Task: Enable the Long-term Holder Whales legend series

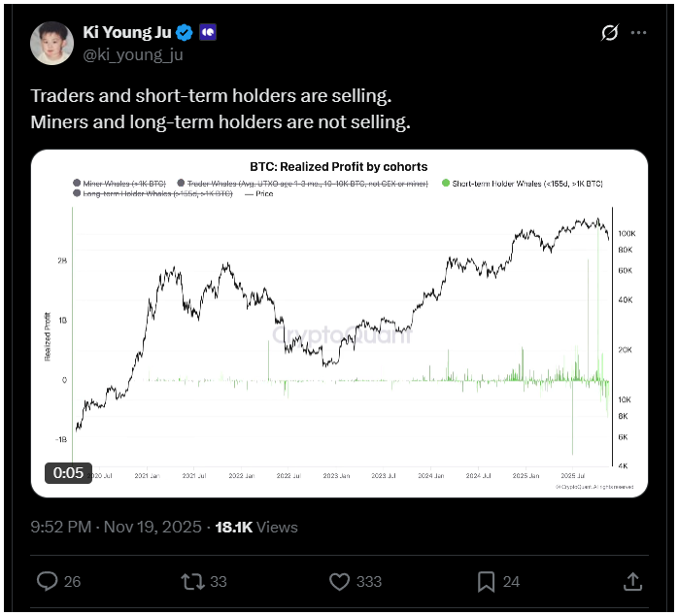Action: (157, 194)
